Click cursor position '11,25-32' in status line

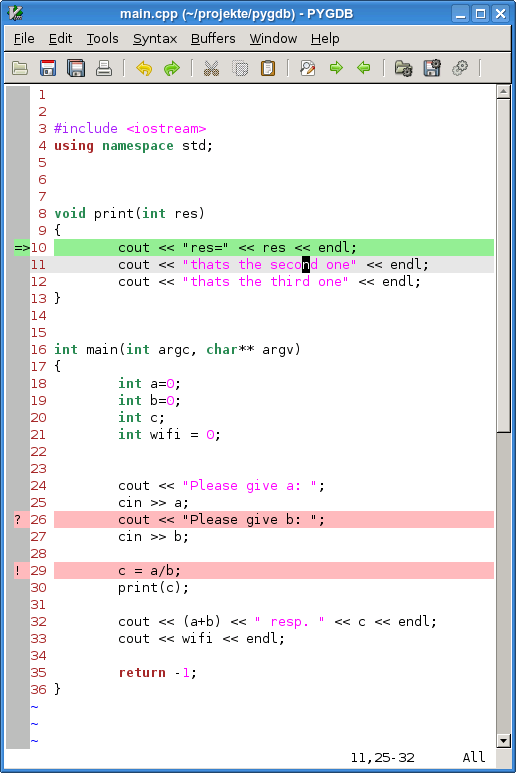[x=382, y=758]
